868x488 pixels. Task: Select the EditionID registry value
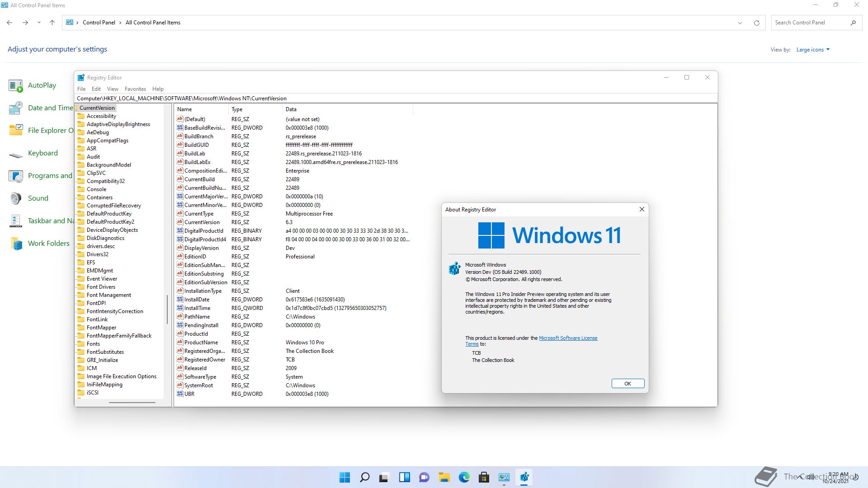pyautogui.click(x=195, y=257)
